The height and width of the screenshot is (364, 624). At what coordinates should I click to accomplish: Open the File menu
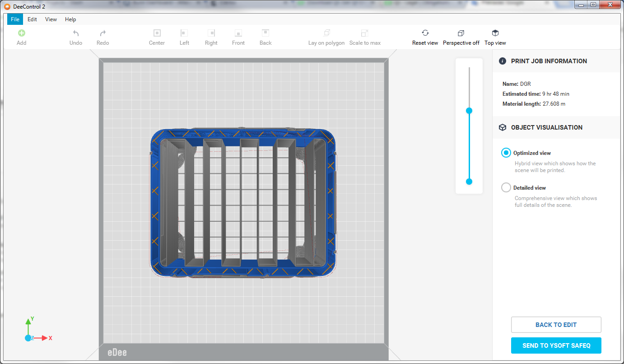(x=15, y=19)
